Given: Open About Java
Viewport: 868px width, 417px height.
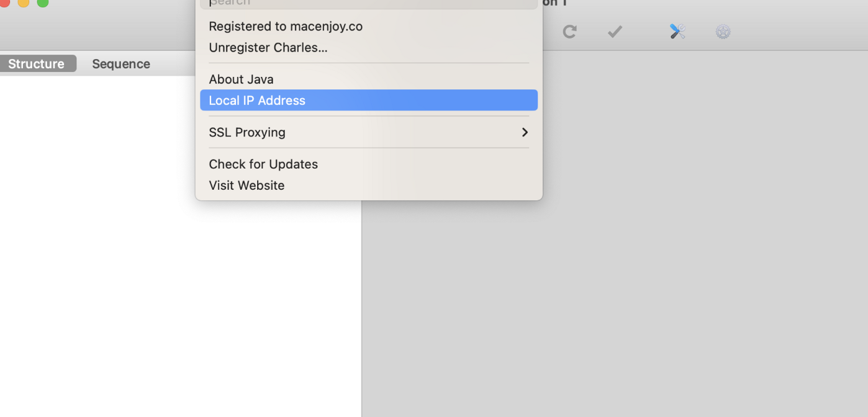Looking at the screenshot, I should pos(241,79).
